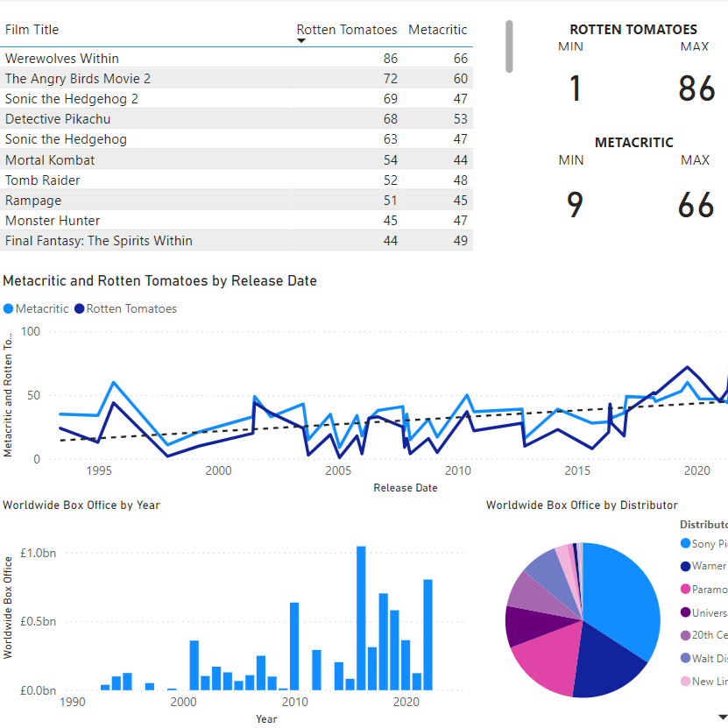728x728 pixels.
Task: Select the Paramount legend marker in pie legend
Action: click(x=685, y=590)
